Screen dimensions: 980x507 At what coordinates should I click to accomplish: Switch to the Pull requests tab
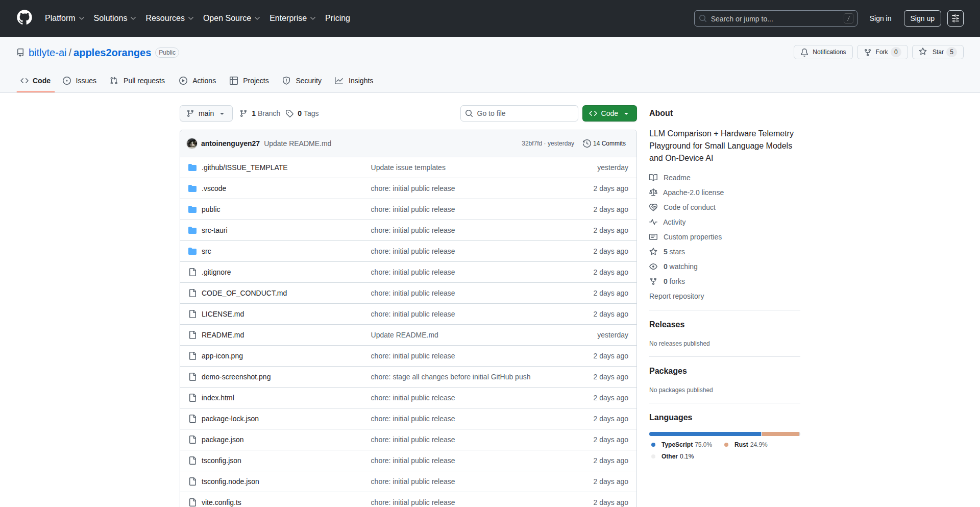click(138, 81)
